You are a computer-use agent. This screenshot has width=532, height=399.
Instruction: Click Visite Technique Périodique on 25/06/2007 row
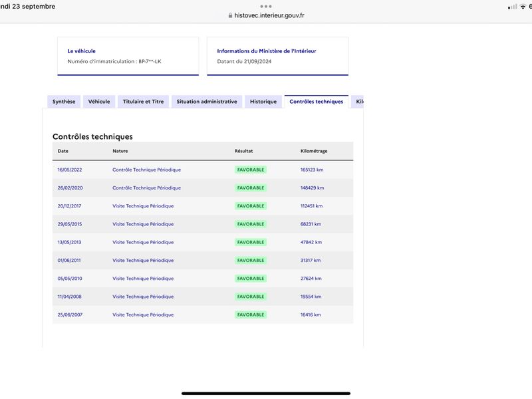click(143, 315)
